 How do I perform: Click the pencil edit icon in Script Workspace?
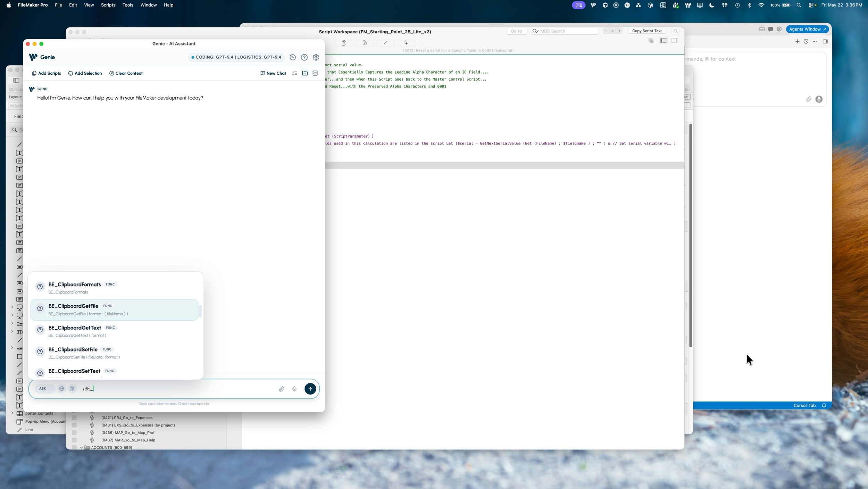coord(385,43)
